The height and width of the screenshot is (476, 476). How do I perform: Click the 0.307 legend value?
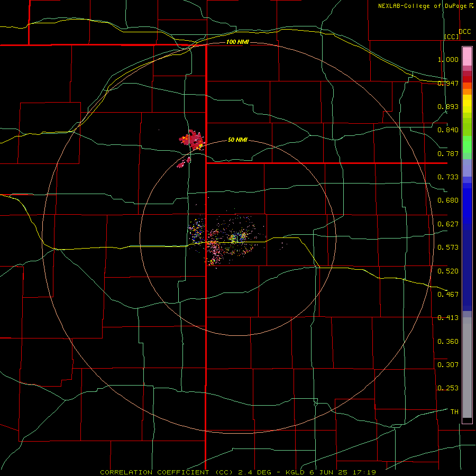point(448,365)
